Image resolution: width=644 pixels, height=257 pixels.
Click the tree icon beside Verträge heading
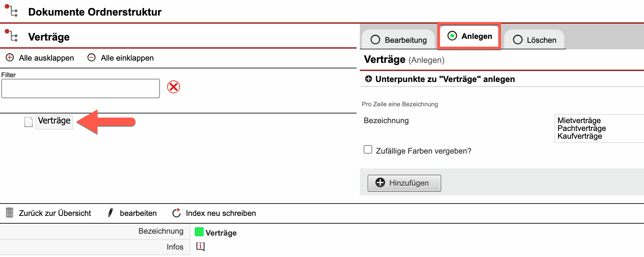click(x=11, y=36)
